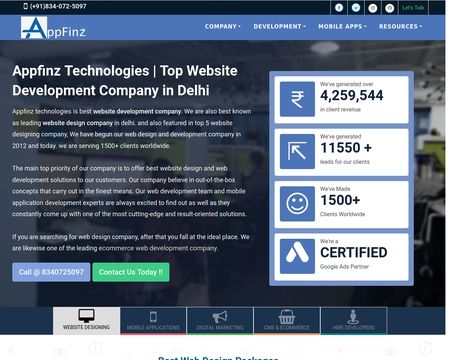Click the rupee revenue icon

pos(297,99)
